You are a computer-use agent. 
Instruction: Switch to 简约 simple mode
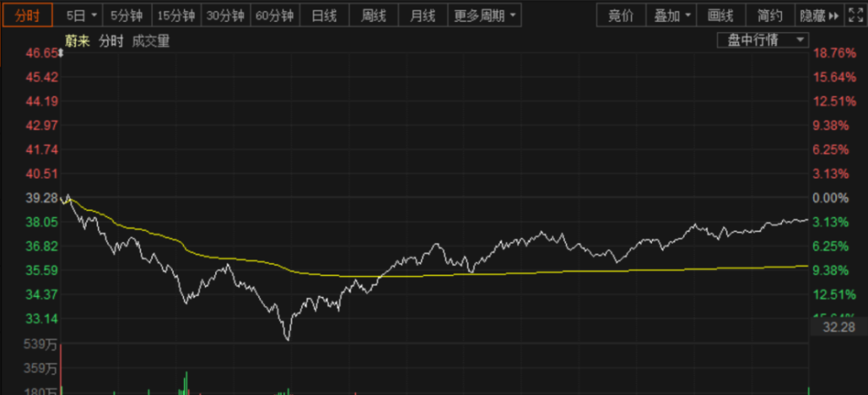770,16
